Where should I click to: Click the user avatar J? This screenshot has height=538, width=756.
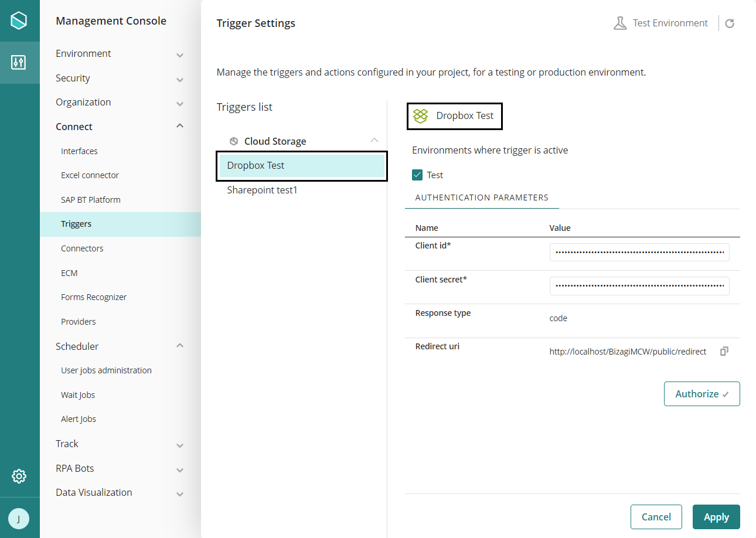(19, 519)
